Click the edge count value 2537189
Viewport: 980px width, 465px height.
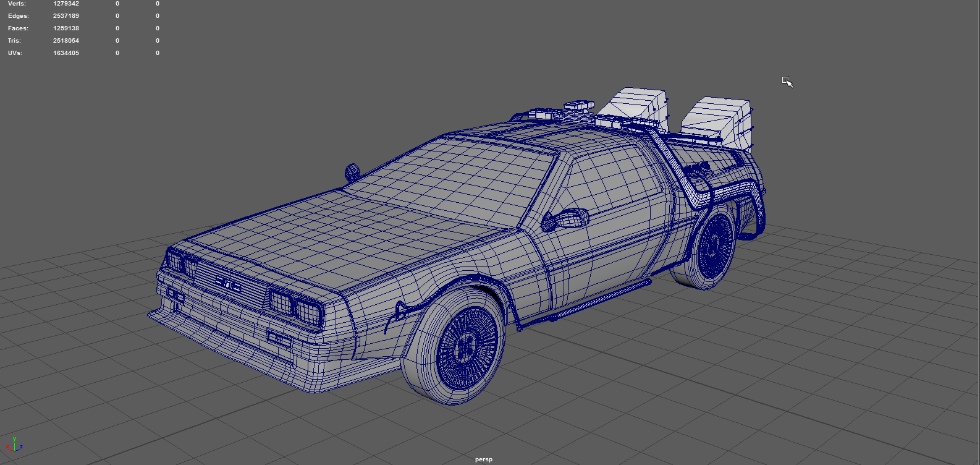tap(66, 16)
